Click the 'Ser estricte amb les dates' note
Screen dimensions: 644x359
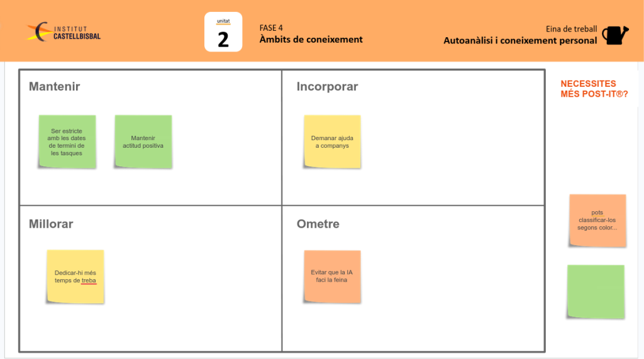click(x=67, y=142)
